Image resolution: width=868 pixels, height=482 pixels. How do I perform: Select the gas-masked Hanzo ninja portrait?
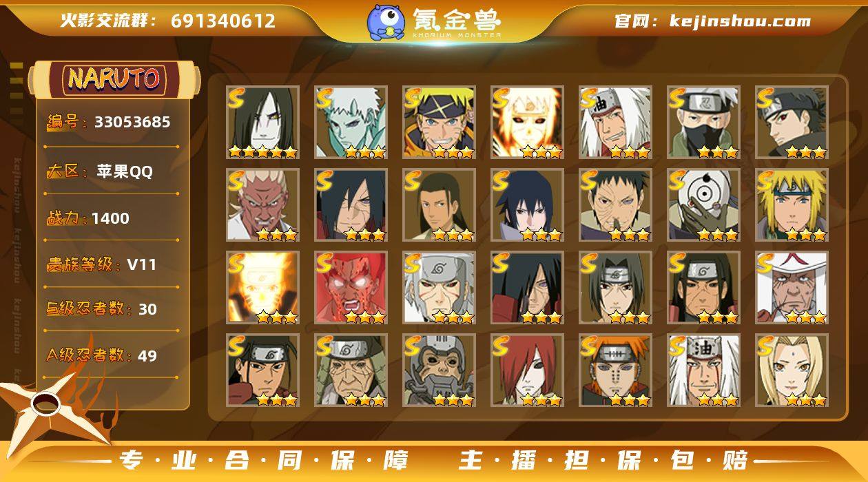[439, 370]
